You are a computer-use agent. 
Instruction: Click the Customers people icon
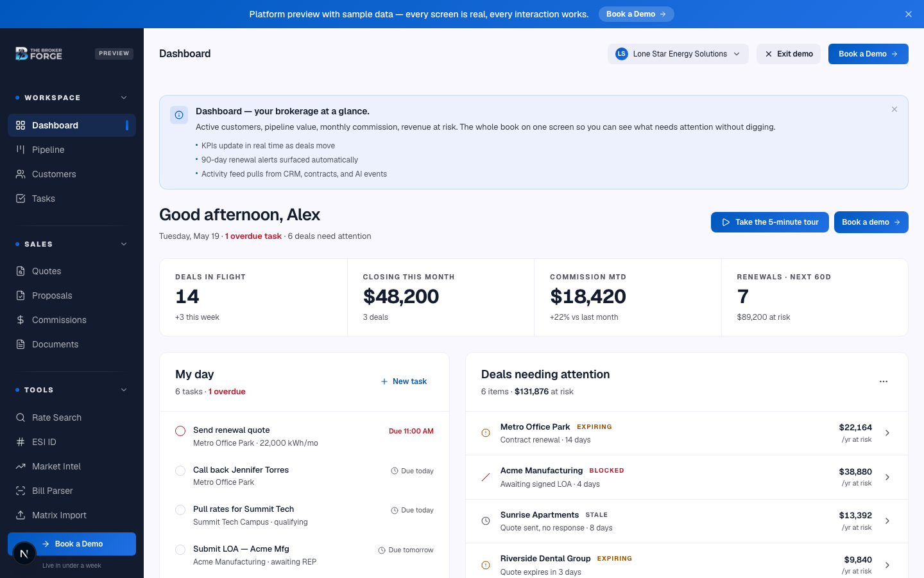[21, 174]
